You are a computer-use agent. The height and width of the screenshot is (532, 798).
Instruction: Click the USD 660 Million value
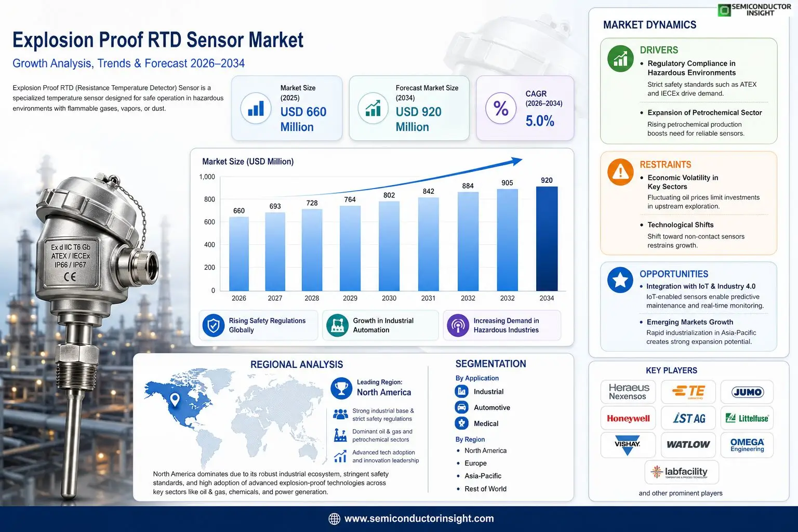(x=303, y=119)
